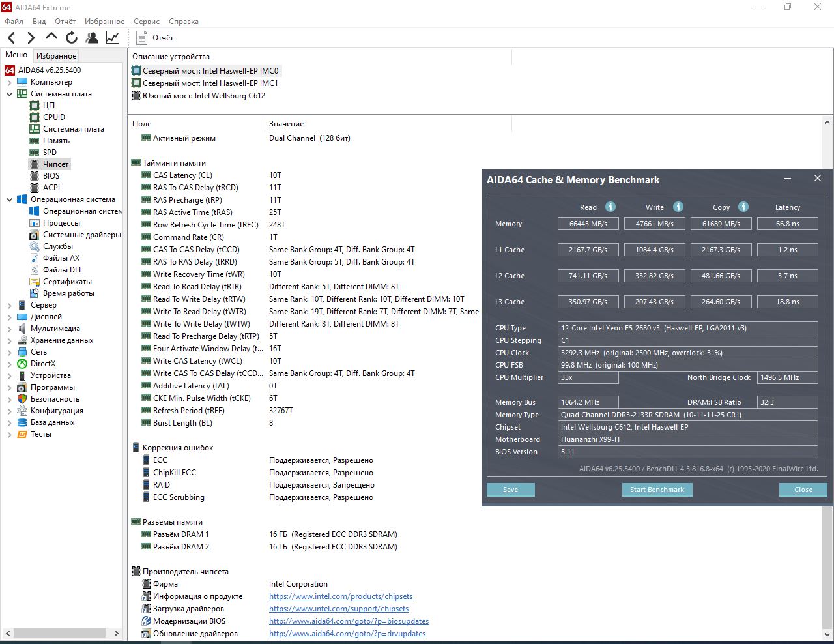Select the CPUID item in the tree
834x644 pixels.
[54, 117]
